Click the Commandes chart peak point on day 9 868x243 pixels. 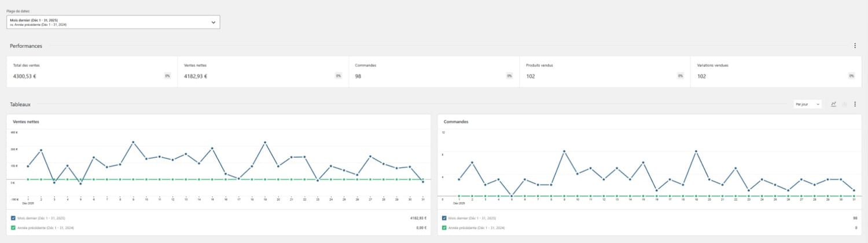point(564,151)
